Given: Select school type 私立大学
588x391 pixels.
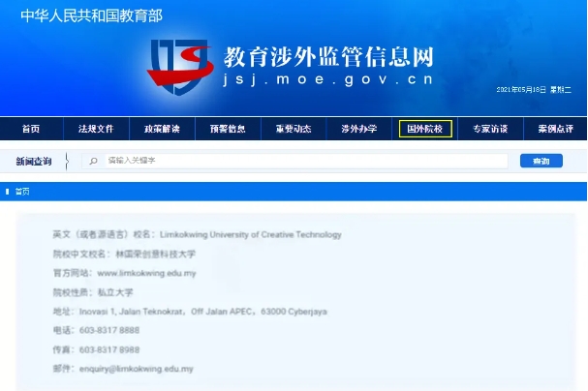Looking at the screenshot, I should click(115, 292).
